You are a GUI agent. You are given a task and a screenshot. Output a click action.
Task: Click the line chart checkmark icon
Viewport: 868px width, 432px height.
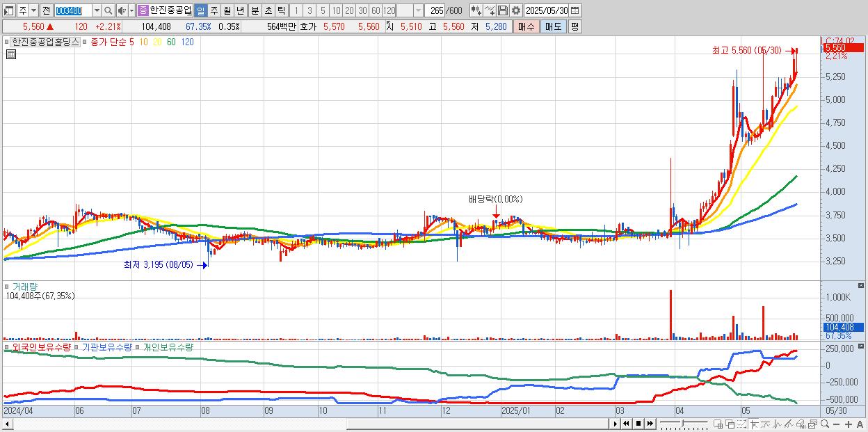pyautogui.click(x=490, y=10)
